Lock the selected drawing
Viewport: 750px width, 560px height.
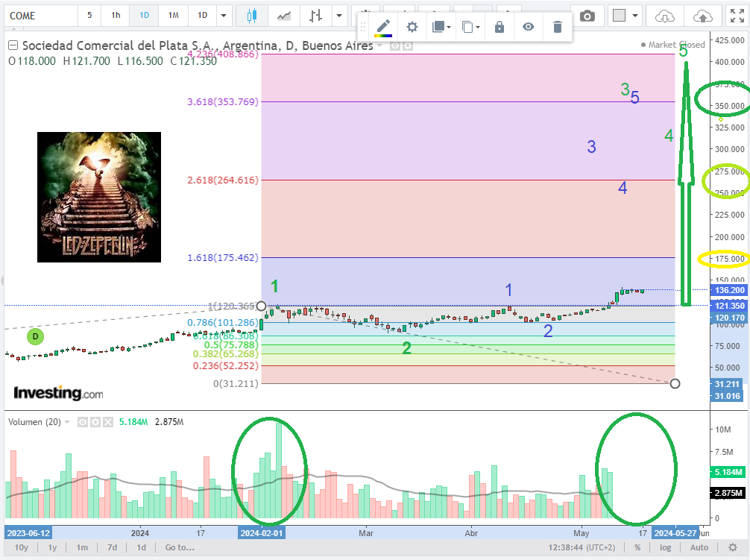(x=500, y=28)
